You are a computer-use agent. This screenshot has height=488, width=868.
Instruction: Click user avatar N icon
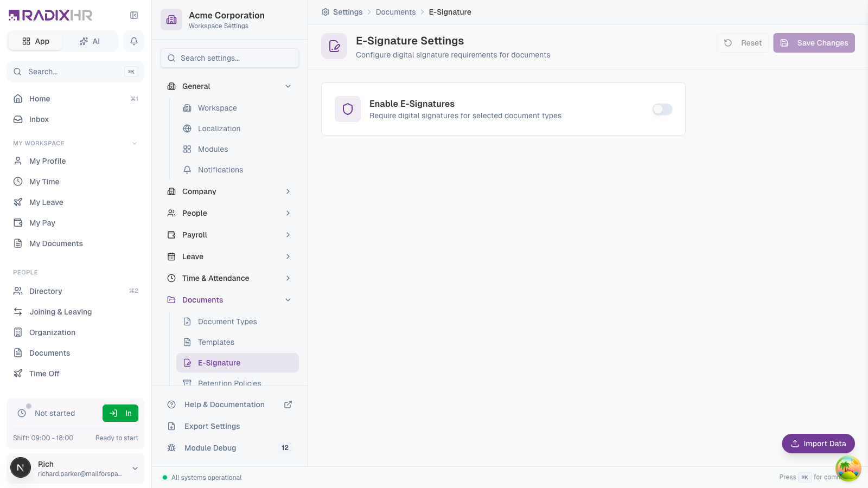pyautogui.click(x=21, y=467)
